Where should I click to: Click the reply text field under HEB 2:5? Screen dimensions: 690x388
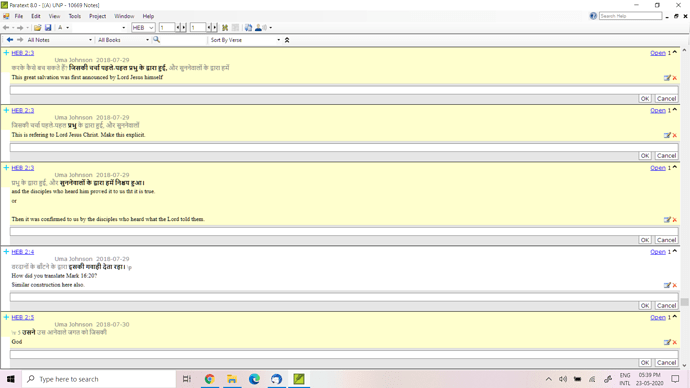[344, 355]
